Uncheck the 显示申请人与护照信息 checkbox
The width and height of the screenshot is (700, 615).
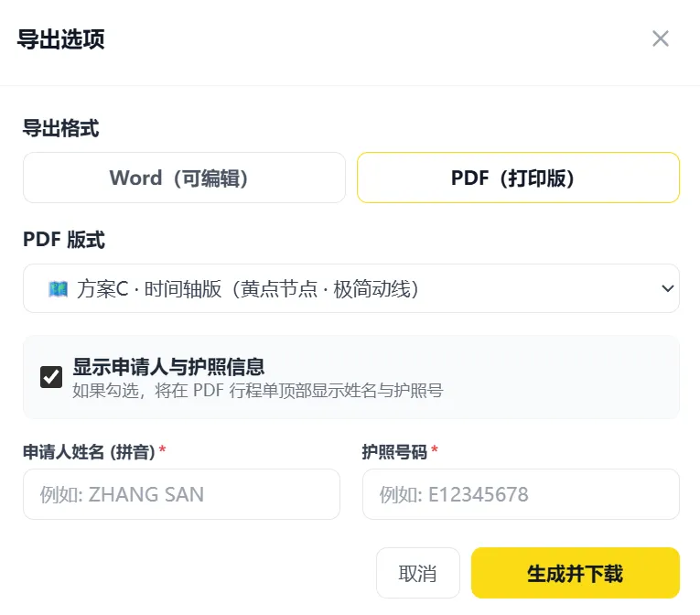coord(51,376)
